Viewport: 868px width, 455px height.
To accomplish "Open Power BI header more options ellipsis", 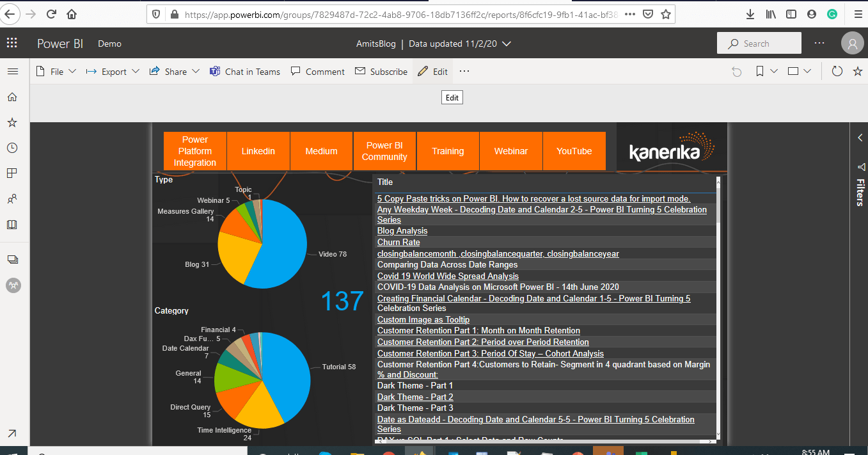I will 819,43.
